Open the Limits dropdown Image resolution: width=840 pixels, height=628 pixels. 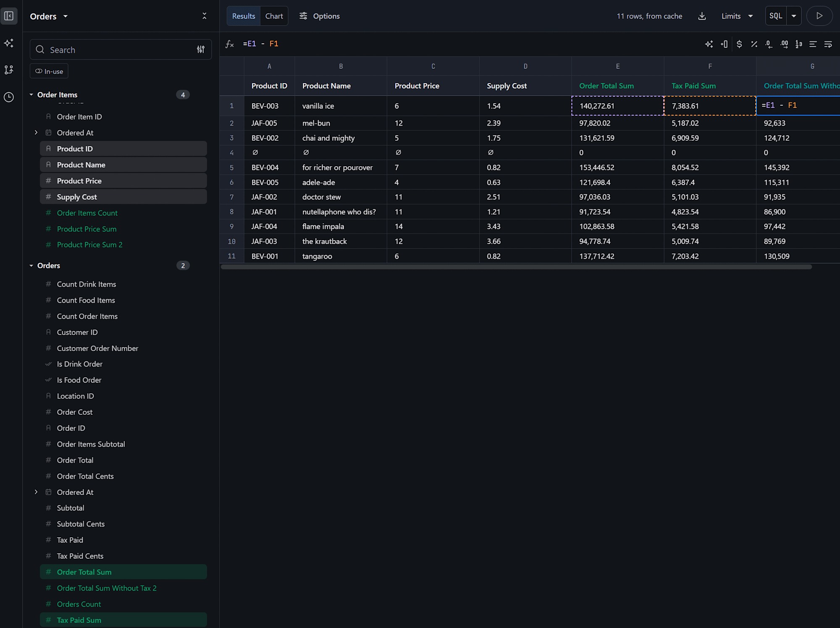pos(737,16)
